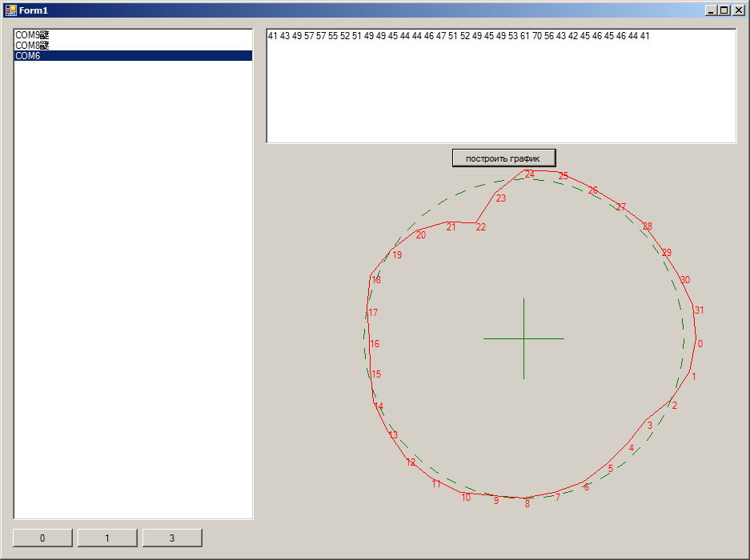Click data point label 24 at chart top
The height and width of the screenshot is (560, 750).
coord(530,174)
